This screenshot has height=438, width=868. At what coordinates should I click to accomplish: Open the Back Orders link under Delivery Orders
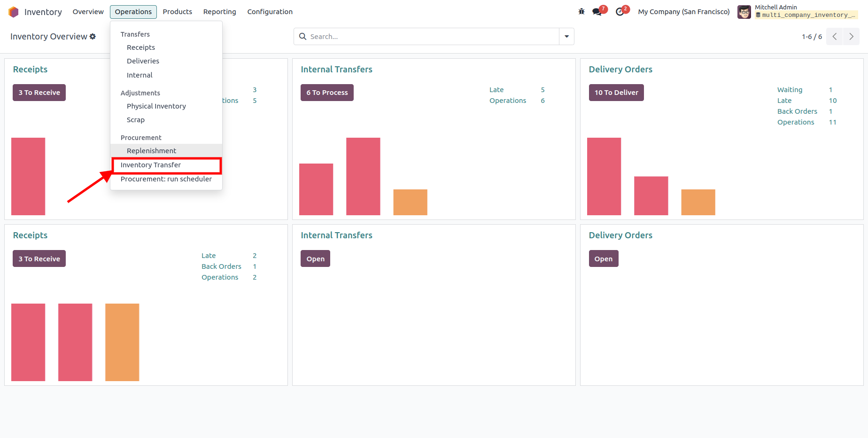(797, 111)
